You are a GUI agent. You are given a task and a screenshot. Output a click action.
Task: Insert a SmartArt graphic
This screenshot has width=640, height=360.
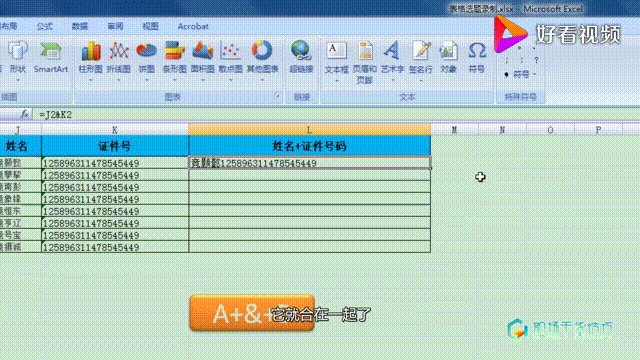tap(51, 58)
